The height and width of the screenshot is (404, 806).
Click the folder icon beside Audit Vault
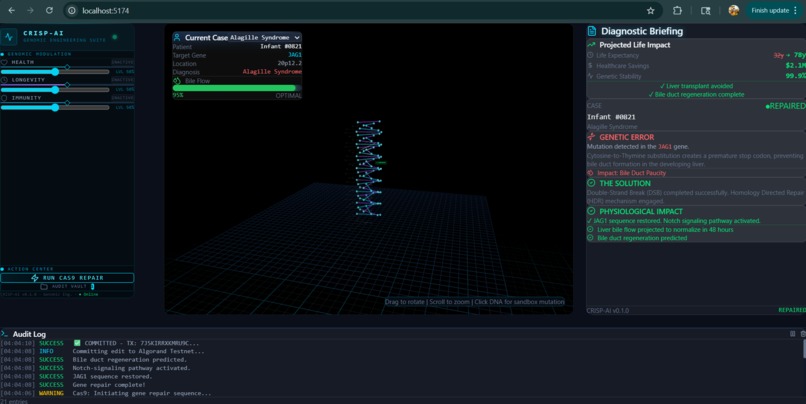[x=44, y=286]
